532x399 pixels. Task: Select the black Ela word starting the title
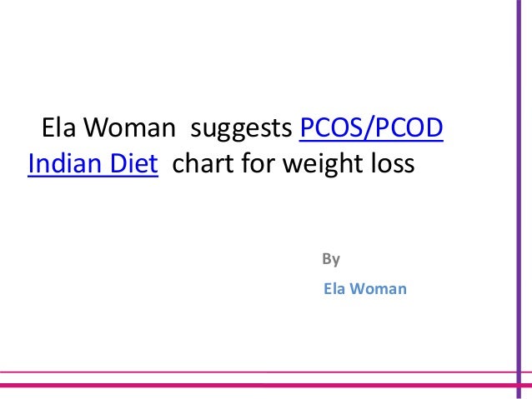click(58, 127)
